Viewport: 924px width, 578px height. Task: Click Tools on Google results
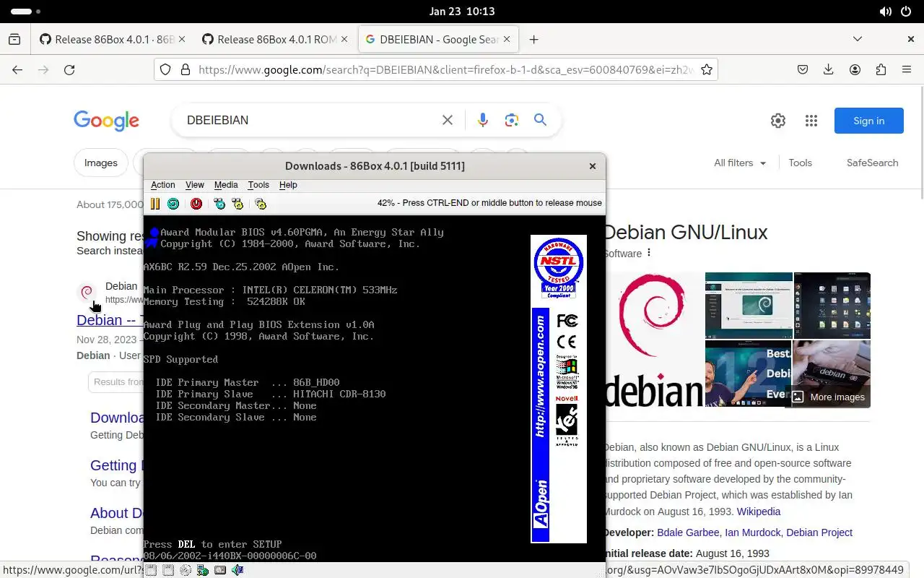pos(800,163)
